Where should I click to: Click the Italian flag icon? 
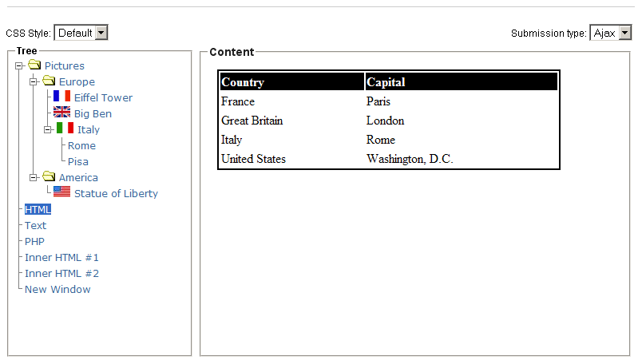65,128
